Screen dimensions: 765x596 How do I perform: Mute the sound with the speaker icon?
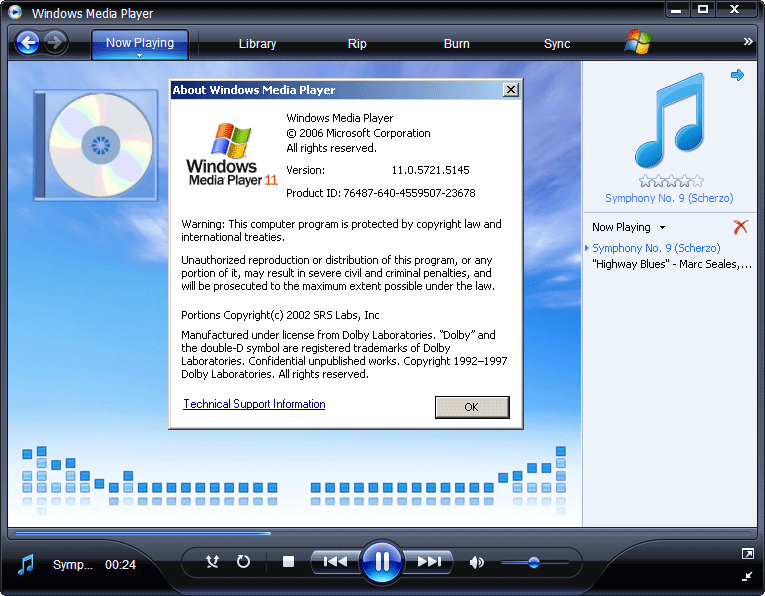476,562
